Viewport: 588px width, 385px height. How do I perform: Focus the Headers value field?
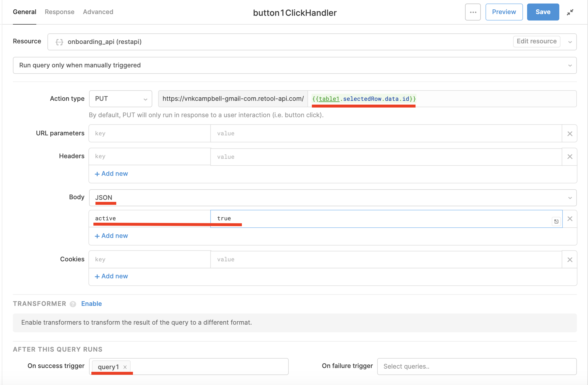click(x=386, y=157)
